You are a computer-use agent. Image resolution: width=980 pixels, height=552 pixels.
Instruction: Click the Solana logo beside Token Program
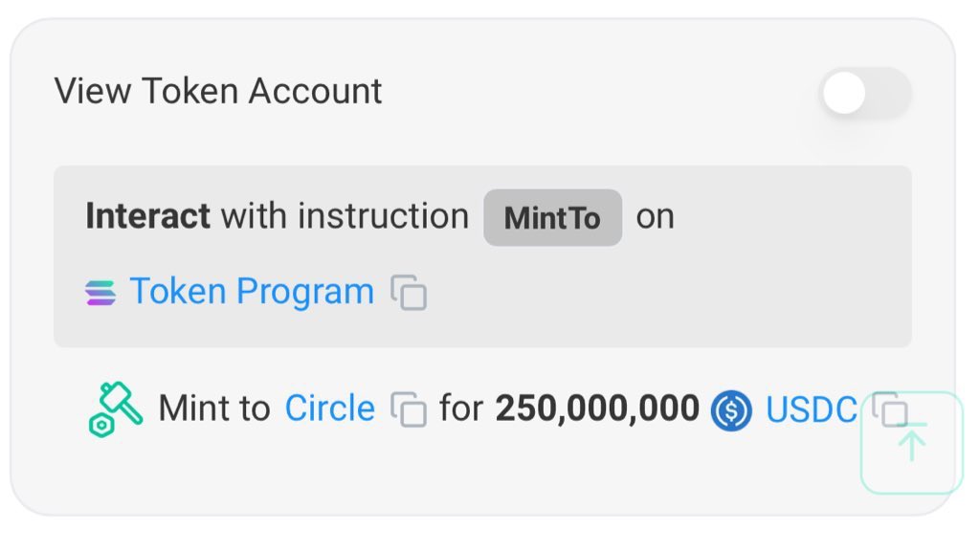(x=100, y=293)
